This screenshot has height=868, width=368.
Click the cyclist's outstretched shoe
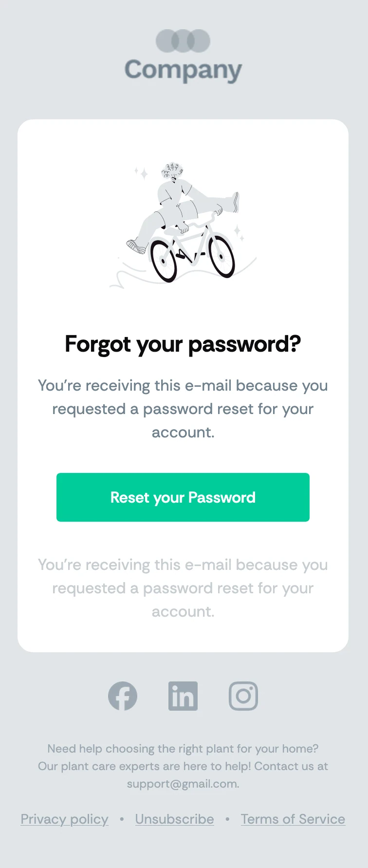pyautogui.click(x=236, y=202)
